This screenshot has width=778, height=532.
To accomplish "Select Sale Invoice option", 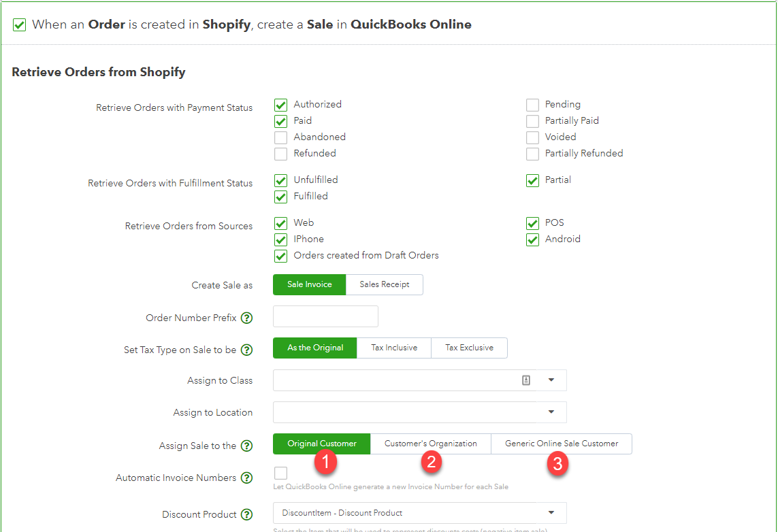I will (310, 284).
